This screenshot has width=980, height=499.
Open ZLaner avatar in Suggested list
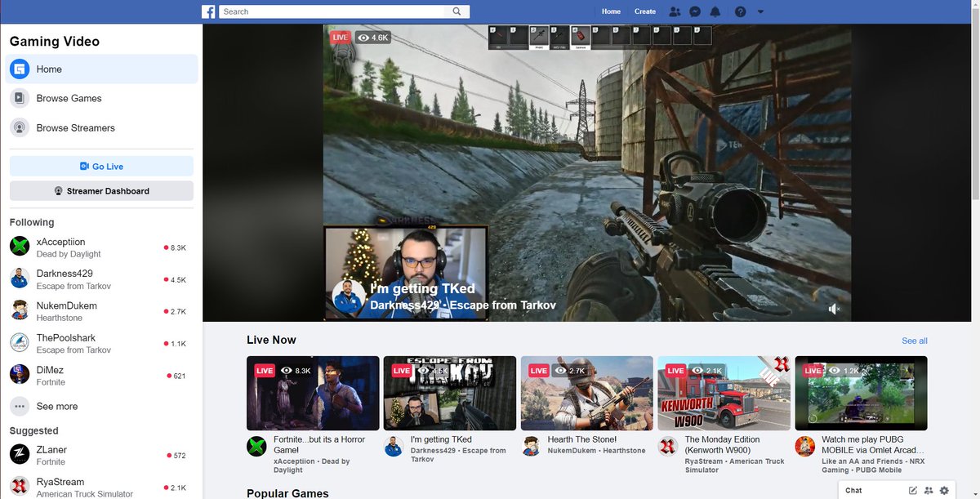(x=20, y=455)
